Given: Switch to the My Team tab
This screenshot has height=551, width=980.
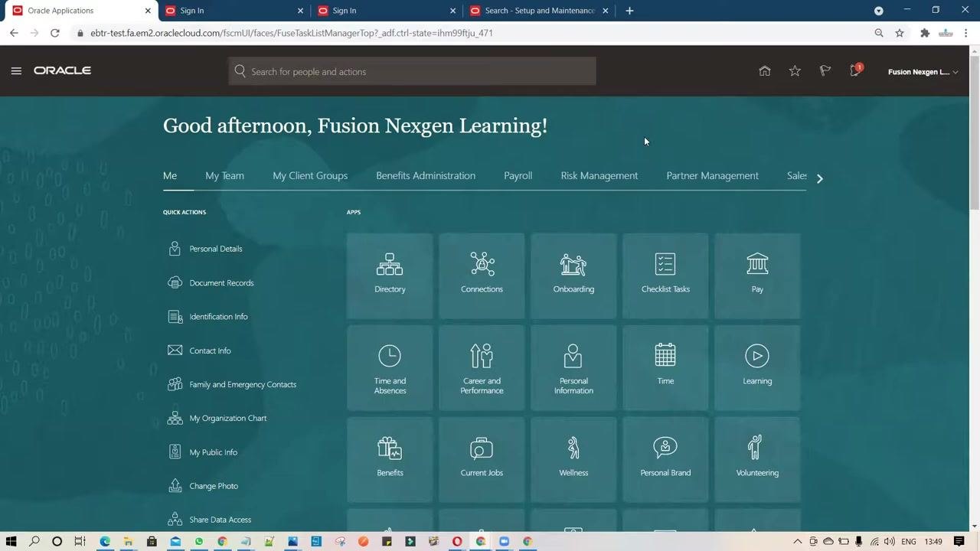Looking at the screenshot, I should click(224, 176).
